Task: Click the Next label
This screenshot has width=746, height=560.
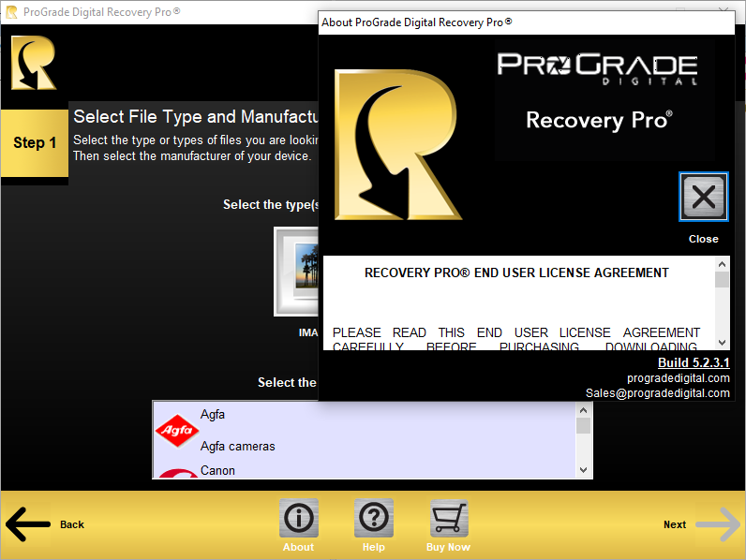Action: (675, 524)
